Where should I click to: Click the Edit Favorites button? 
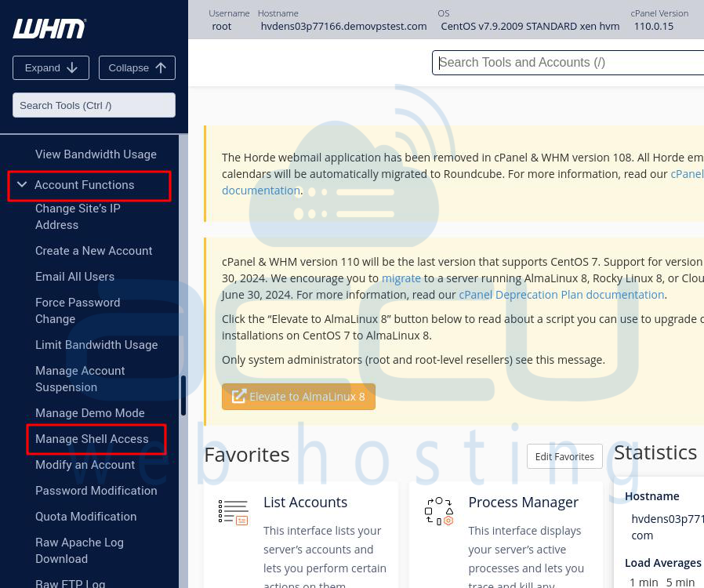click(564, 456)
